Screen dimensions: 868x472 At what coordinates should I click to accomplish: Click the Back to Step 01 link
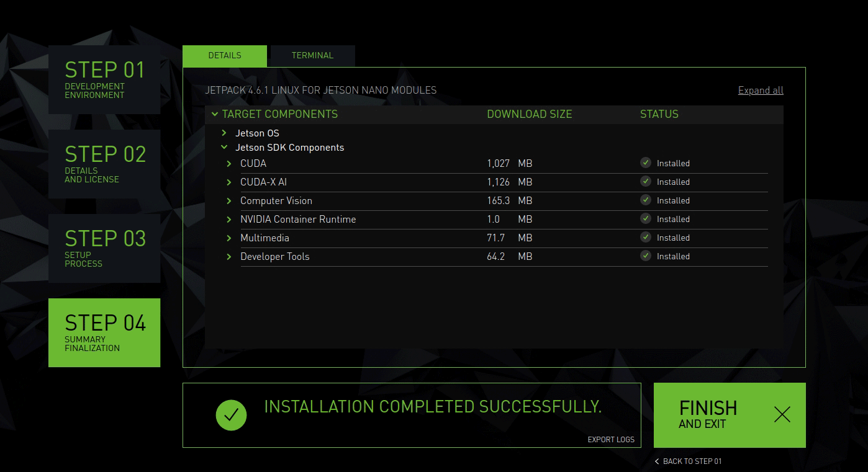(x=688, y=461)
